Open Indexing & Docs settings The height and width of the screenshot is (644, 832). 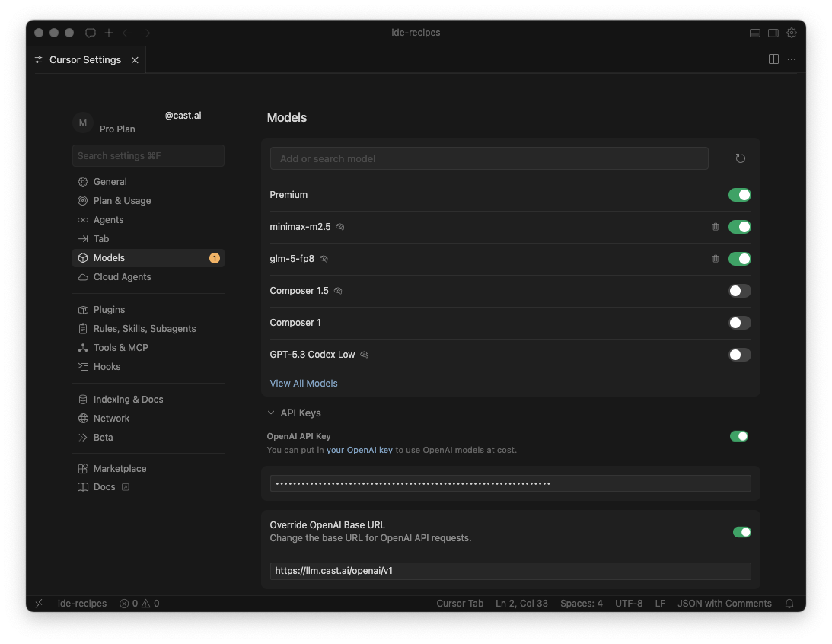pyautogui.click(x=148, y=400)
